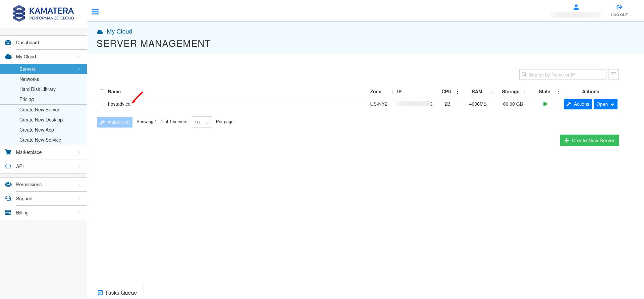Select Create New Server sidebar item

(x=39, y=110)
